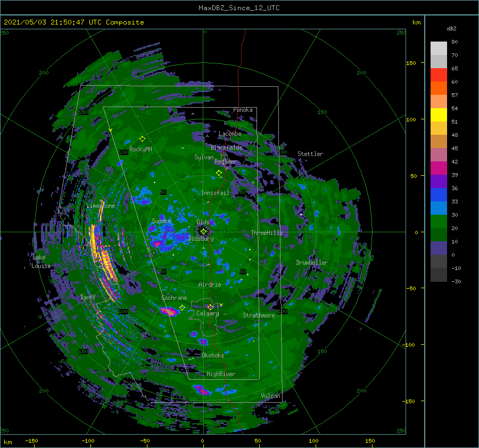Click the MaxDBZ_Since_12_UTC title
This screenshot has width=479, height=448.
point(239,8)
